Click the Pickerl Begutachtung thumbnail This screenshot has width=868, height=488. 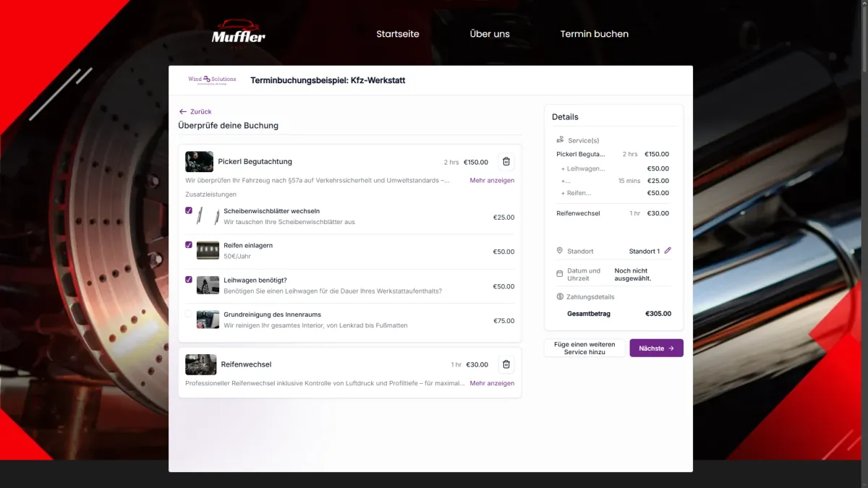coord(199,162)
